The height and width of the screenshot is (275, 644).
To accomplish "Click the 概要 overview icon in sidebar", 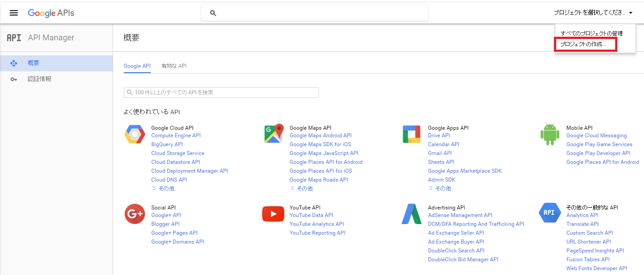I will [x=14, y=63].
